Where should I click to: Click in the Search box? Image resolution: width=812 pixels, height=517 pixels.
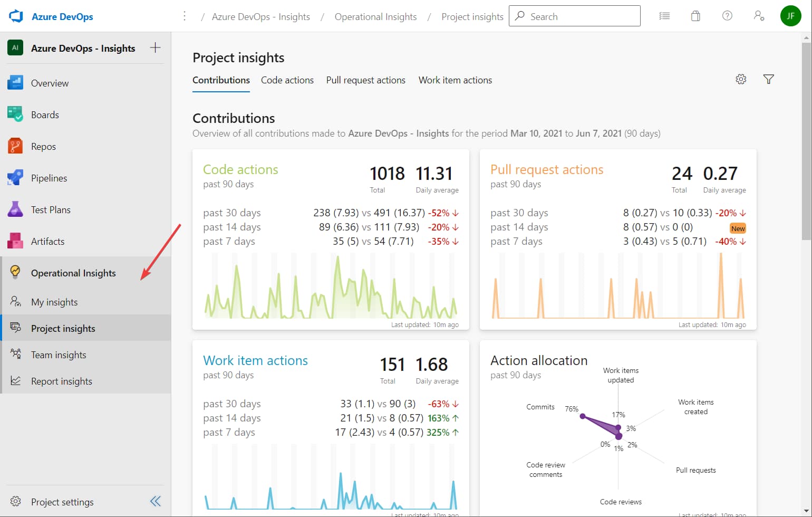coord(575,16)
